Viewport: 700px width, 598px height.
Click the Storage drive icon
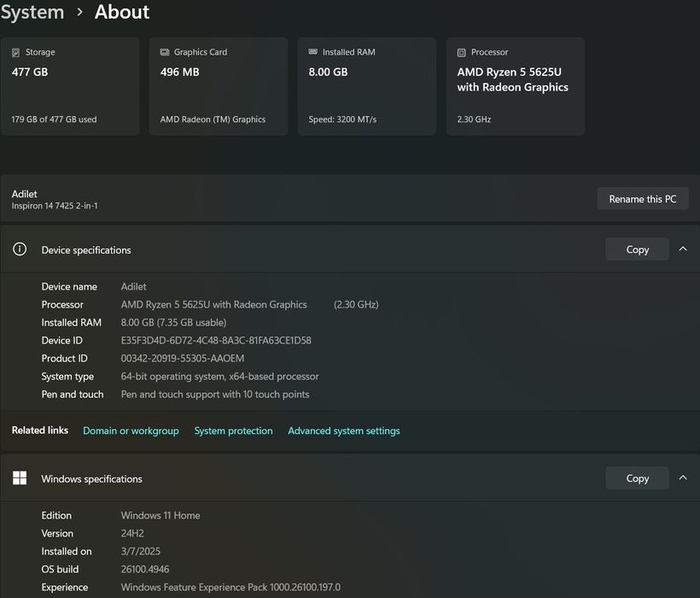(16, 52)
